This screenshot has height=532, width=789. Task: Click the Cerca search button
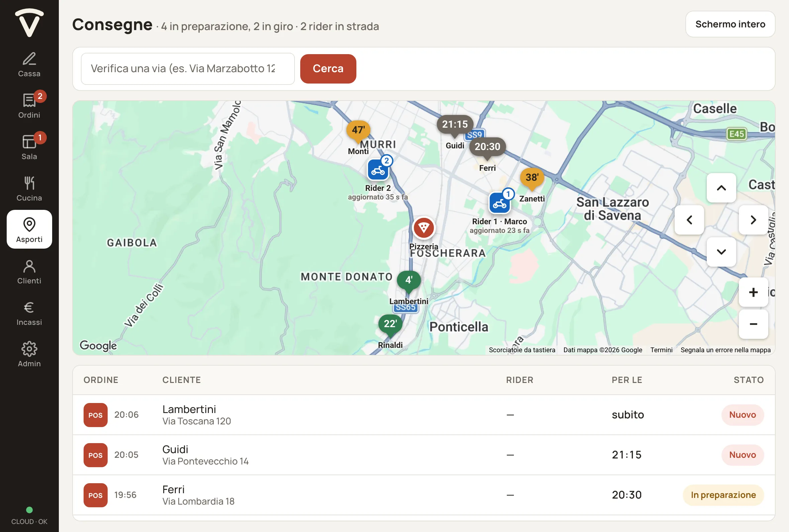[328, 69]
